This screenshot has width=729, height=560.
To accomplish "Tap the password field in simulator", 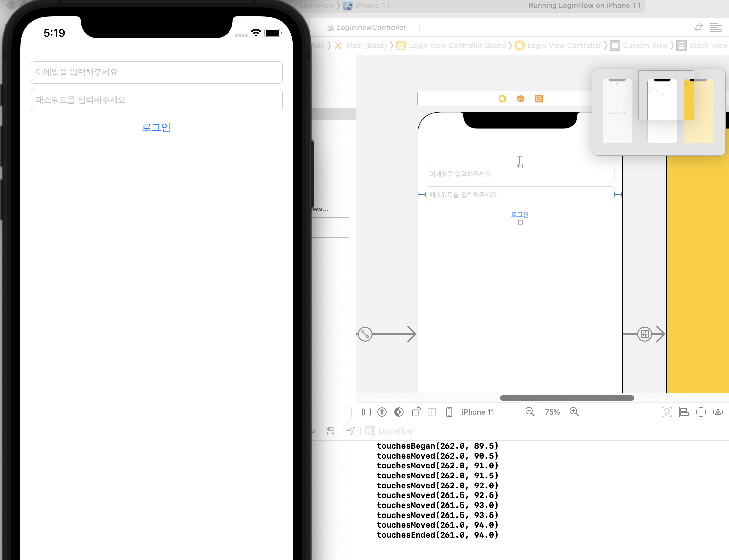I will tap(157, 100).
